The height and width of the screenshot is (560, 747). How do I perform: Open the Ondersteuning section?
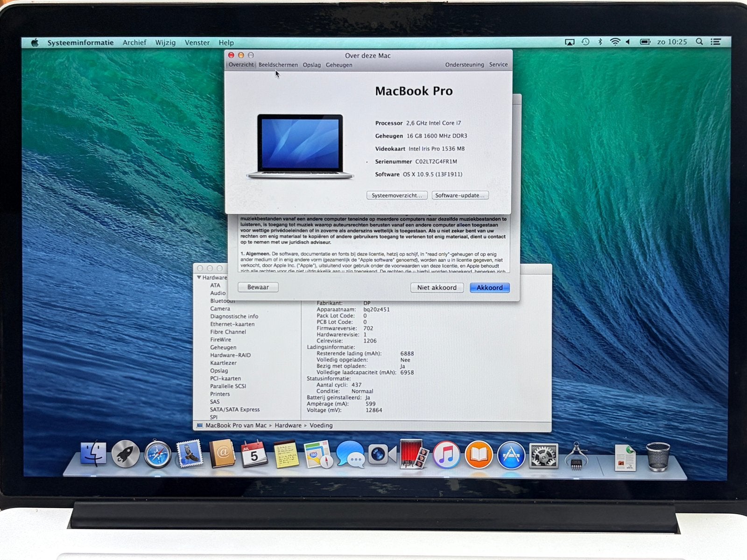click(x=465, y=65)
